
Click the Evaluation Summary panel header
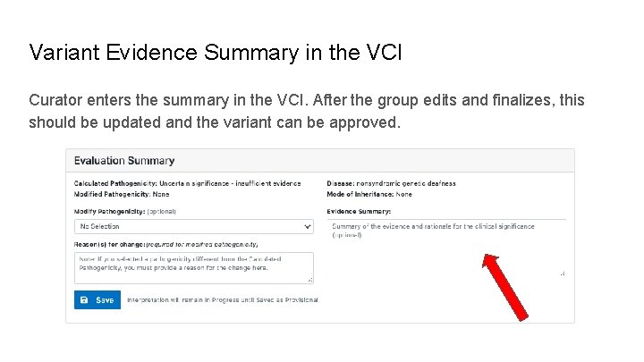tap(125, 161)
